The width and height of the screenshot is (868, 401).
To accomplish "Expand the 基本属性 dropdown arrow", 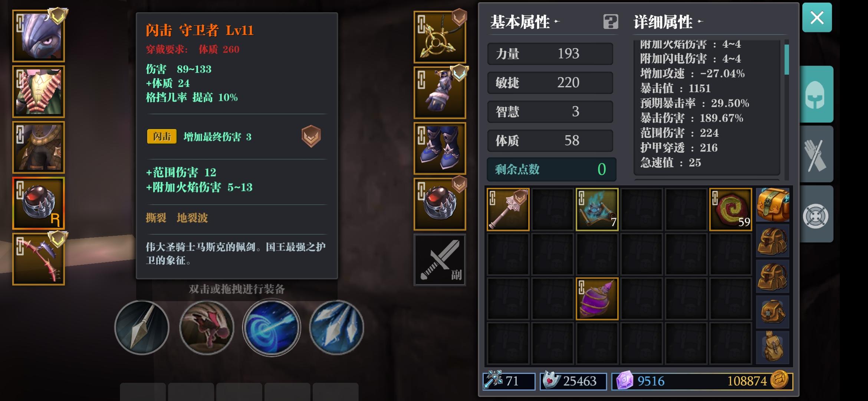I will pos(556,22).
